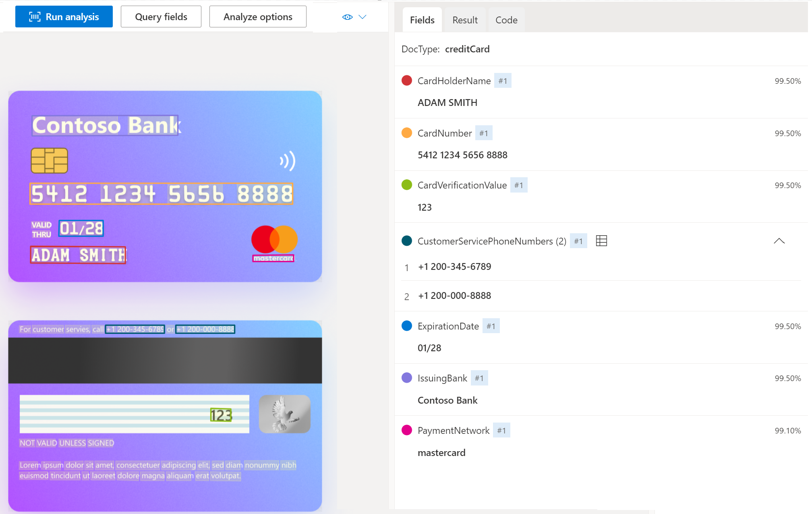Switch to the Code tab

coord(507,20)
